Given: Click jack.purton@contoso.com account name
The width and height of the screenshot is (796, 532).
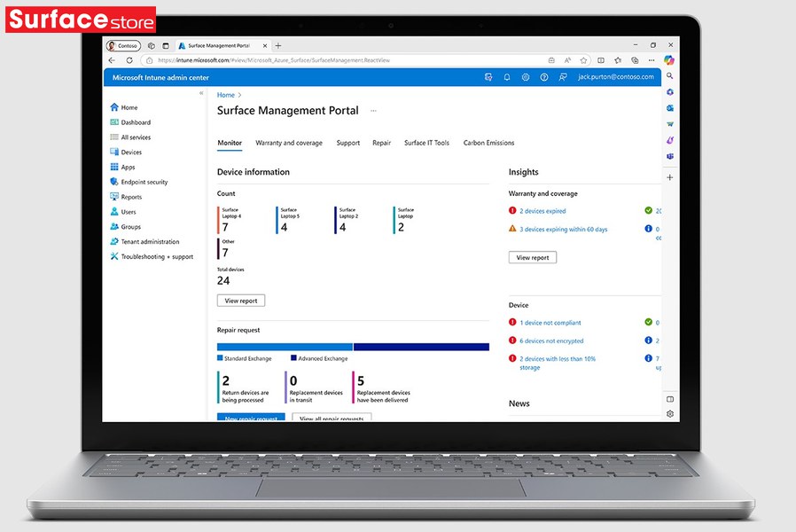Looking at the screenshot, I should click(616, 77).
